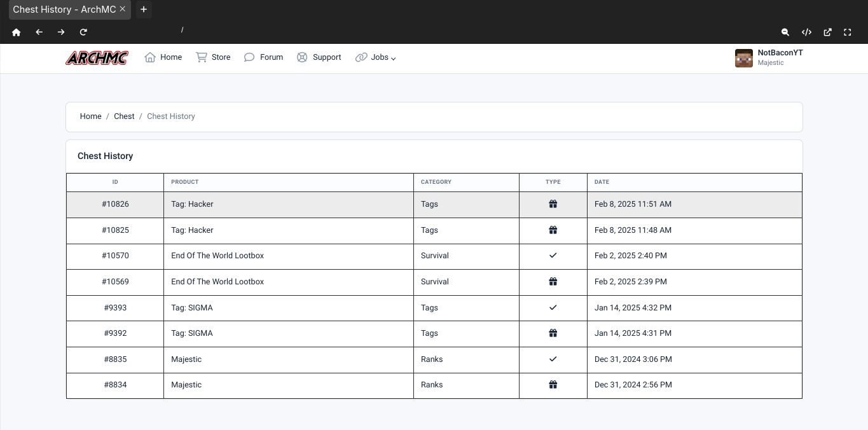Click the gift icon for #9392
This screenshot has width=868, height=430.
(553, 333)
